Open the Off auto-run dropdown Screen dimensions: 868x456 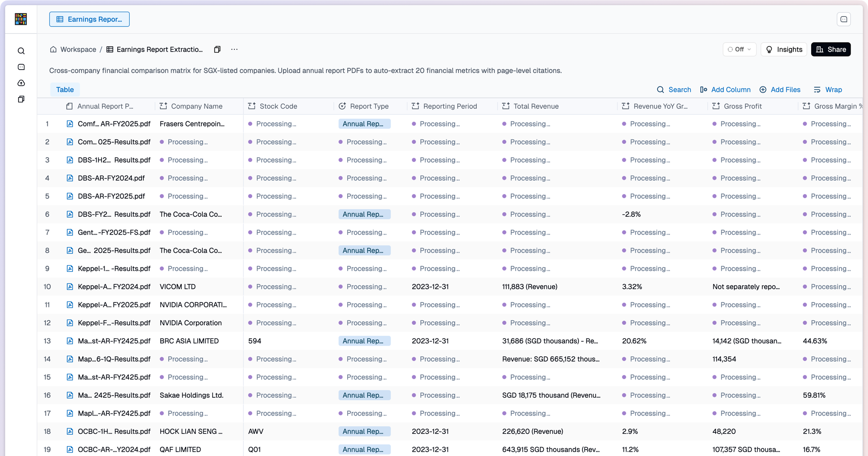pyautogui.click(x=739, y=50)
